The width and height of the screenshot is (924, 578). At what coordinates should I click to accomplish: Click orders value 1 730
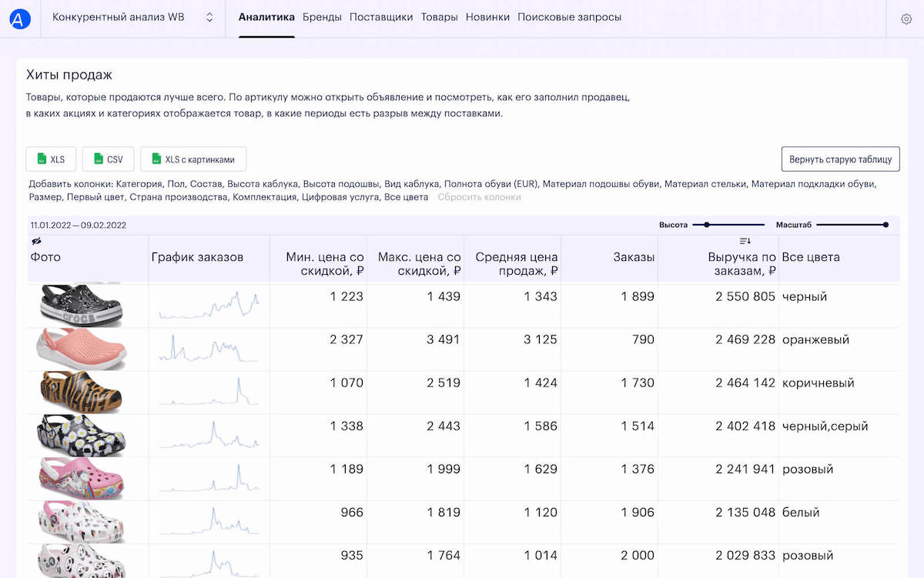637,383
